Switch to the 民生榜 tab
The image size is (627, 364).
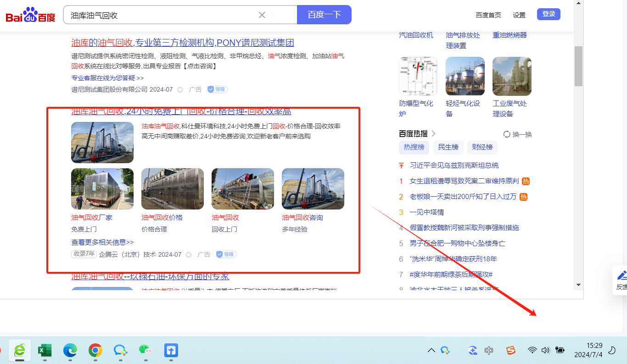(448, 147)
